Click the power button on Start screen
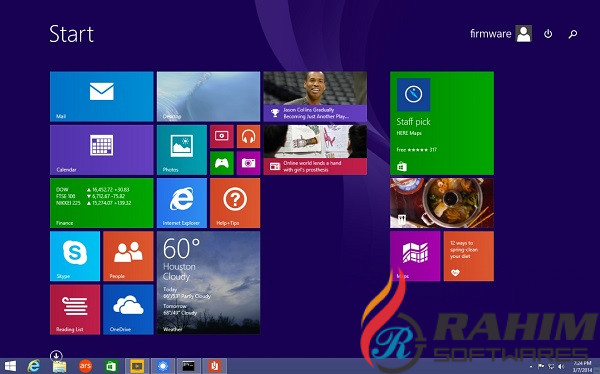The height and width of the screenshot is (374, 600). click(548, 34)
